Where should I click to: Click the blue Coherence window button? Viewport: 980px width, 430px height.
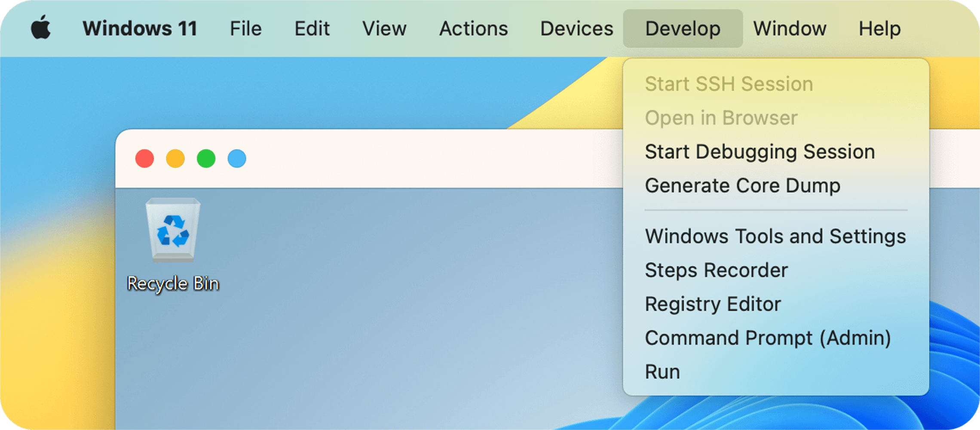(x=237, y=159)
